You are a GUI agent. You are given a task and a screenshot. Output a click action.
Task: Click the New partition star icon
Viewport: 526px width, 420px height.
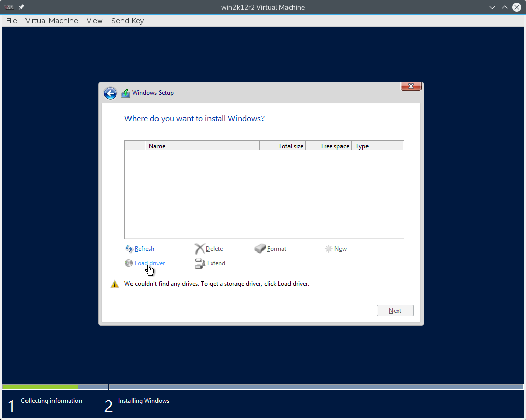(x=329, y=248)
